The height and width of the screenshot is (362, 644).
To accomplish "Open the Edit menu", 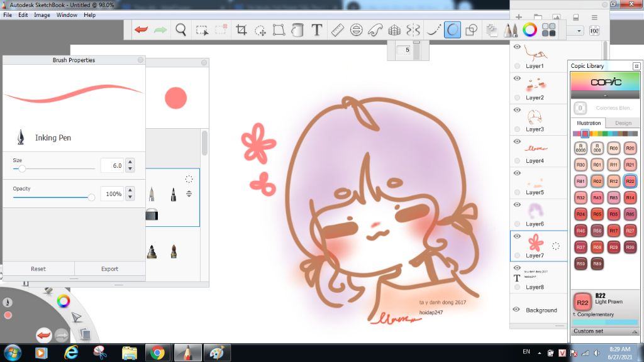I will pyautogui.click(x=23, y=15).
